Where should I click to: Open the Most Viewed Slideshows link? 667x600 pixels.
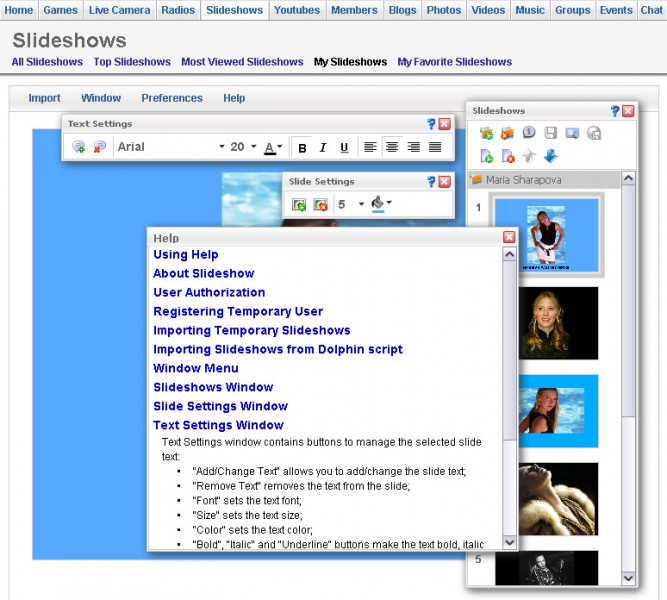(242, 62)
